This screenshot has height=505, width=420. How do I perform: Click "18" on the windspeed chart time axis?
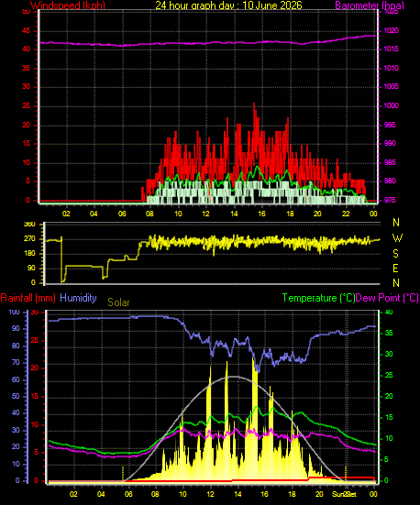point(290,214)
